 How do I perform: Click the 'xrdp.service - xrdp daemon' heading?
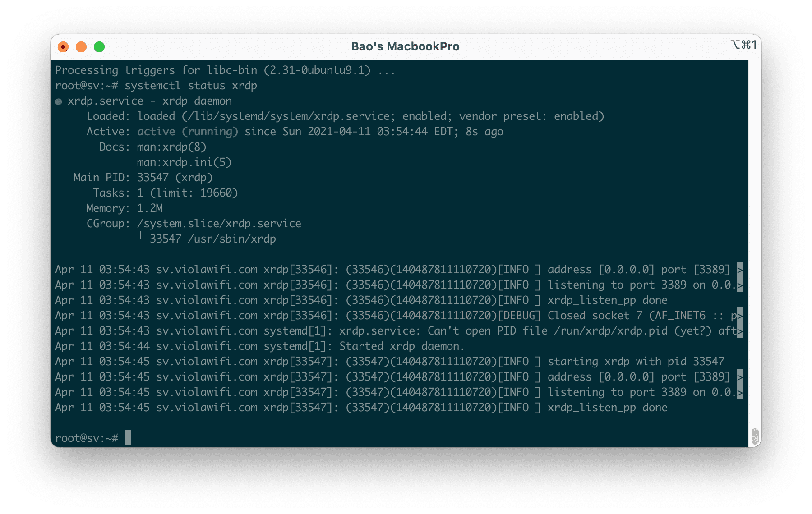point(150,101)
